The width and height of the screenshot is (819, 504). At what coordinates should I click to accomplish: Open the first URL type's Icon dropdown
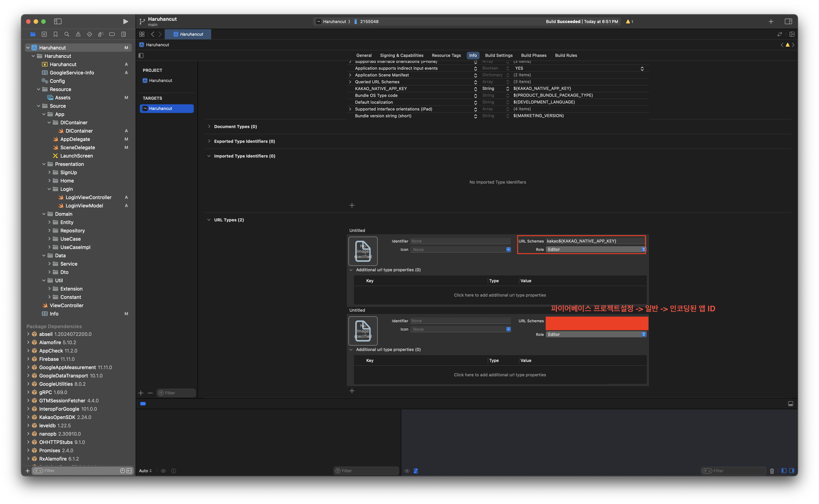point(460,249)
